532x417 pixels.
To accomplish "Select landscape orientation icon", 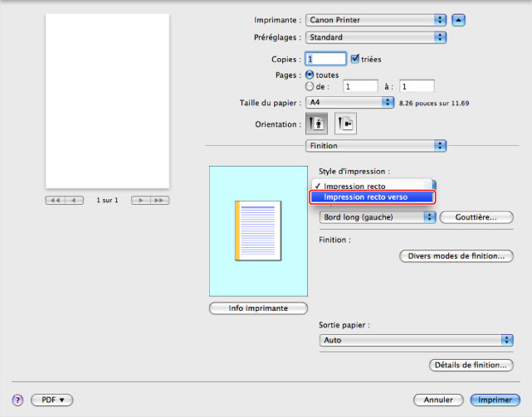I will coord(344,124).
